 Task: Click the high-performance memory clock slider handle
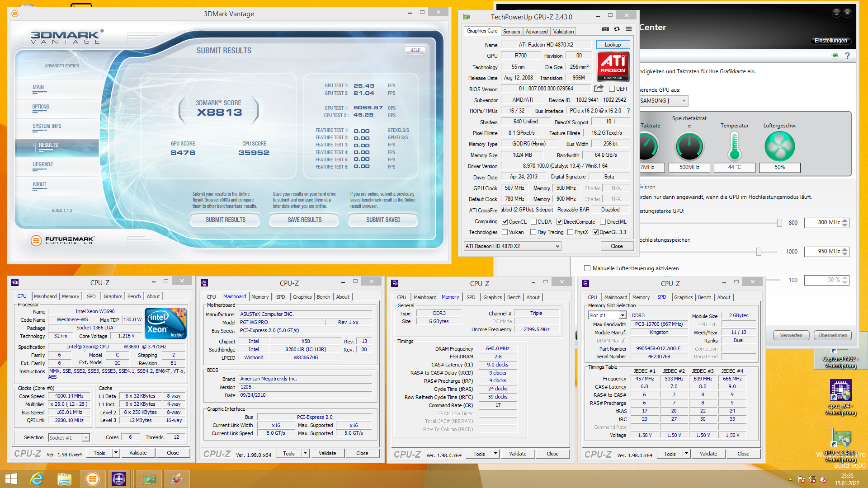[759, 252]
